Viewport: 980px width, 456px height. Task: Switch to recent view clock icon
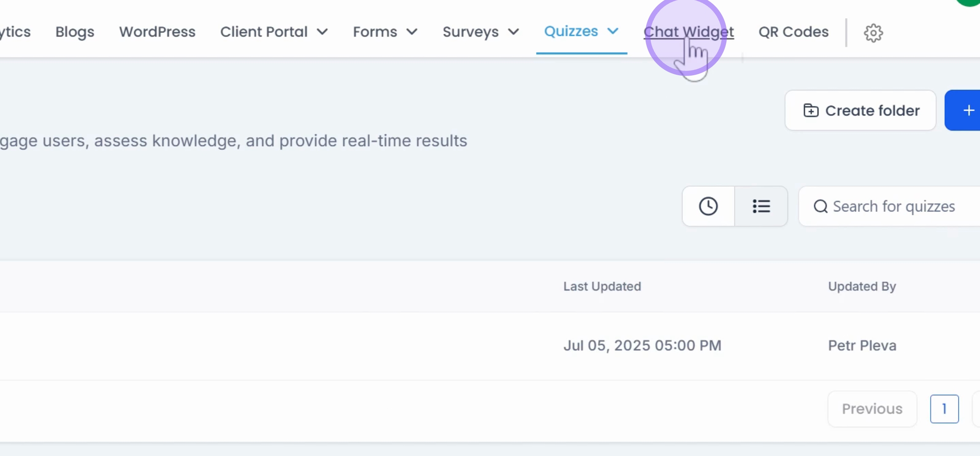(x=708, y=206)
